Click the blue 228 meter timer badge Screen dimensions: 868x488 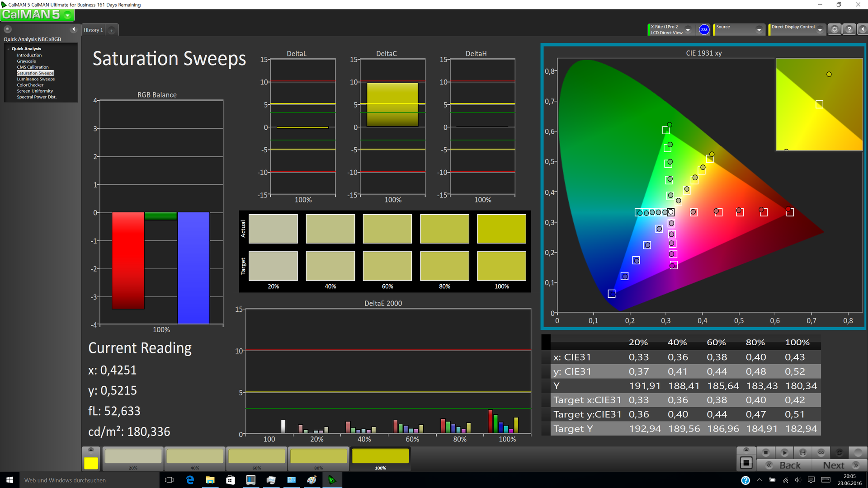(x=704, y=29)
